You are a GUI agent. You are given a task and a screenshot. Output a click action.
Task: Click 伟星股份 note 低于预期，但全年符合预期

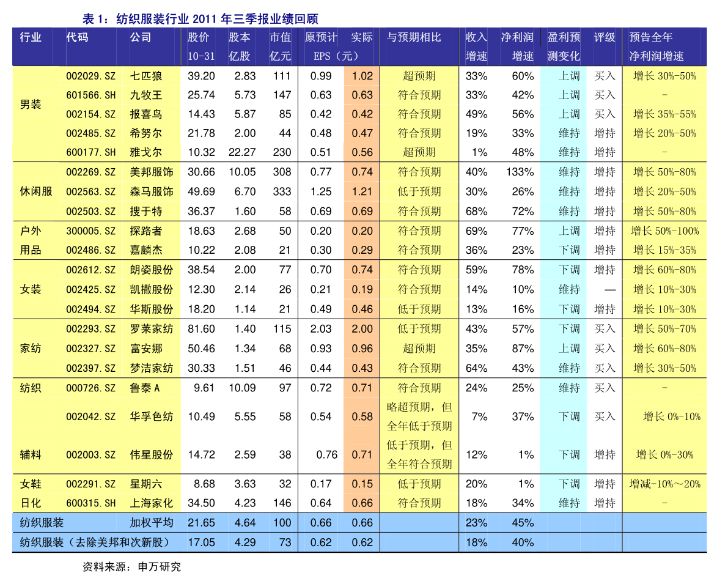[x=419, y=455]
